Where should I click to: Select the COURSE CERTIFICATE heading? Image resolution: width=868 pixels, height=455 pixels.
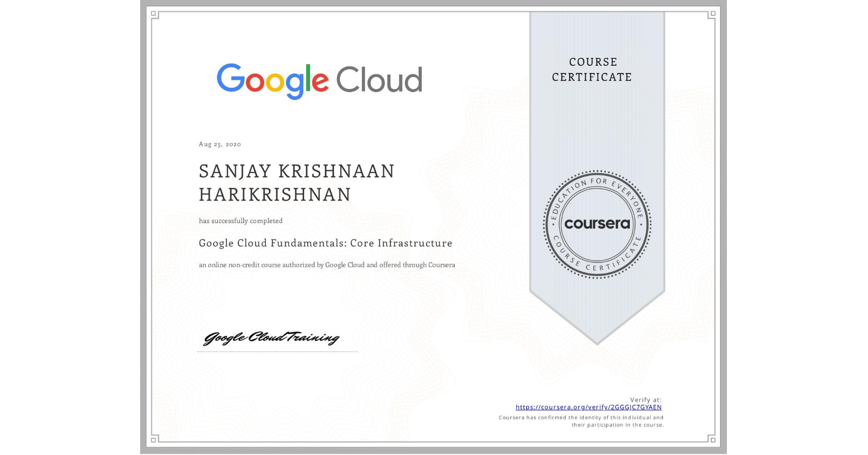(x=591, y=69)
